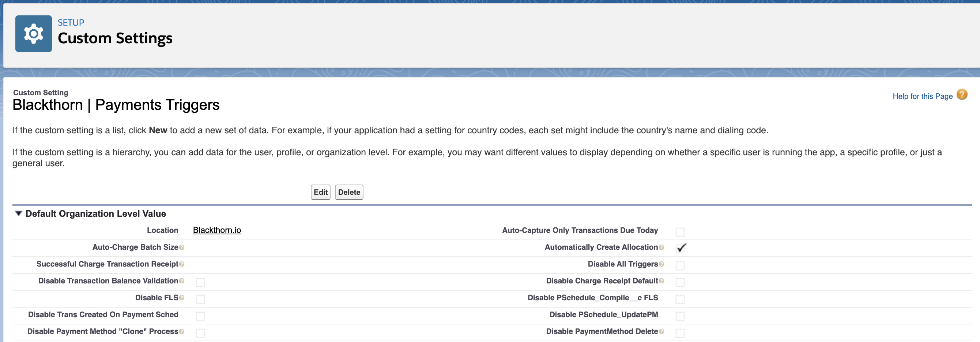The height and width of the screenshot is (342, 980).
Task: Click Auto-Charge Batch Size help info icon
Action: 182,247
